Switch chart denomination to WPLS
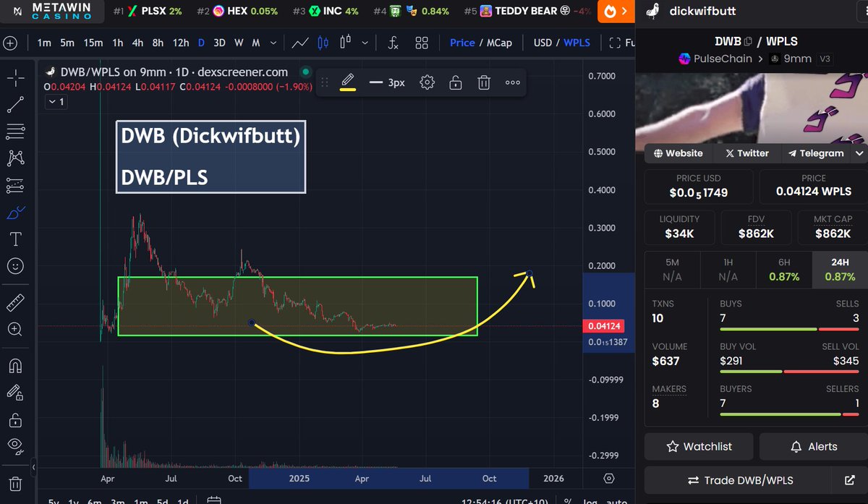868x504 pixels. tap(576, 43)
